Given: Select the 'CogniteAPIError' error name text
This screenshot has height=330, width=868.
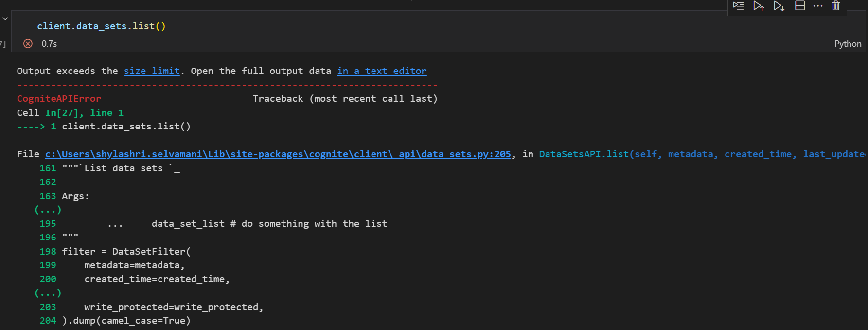Looking at the screenshot, I should (59, 99).
